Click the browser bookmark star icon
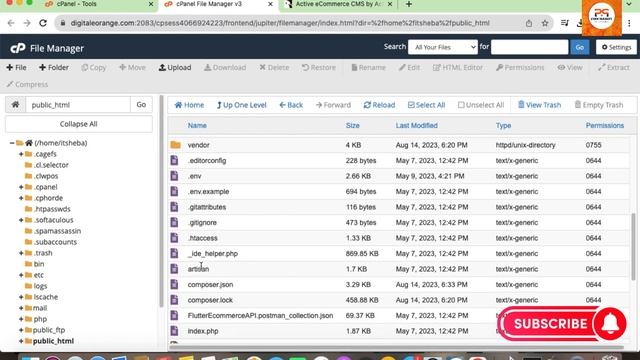This screenshot has height=360, width=640. (x=545, y=23)
